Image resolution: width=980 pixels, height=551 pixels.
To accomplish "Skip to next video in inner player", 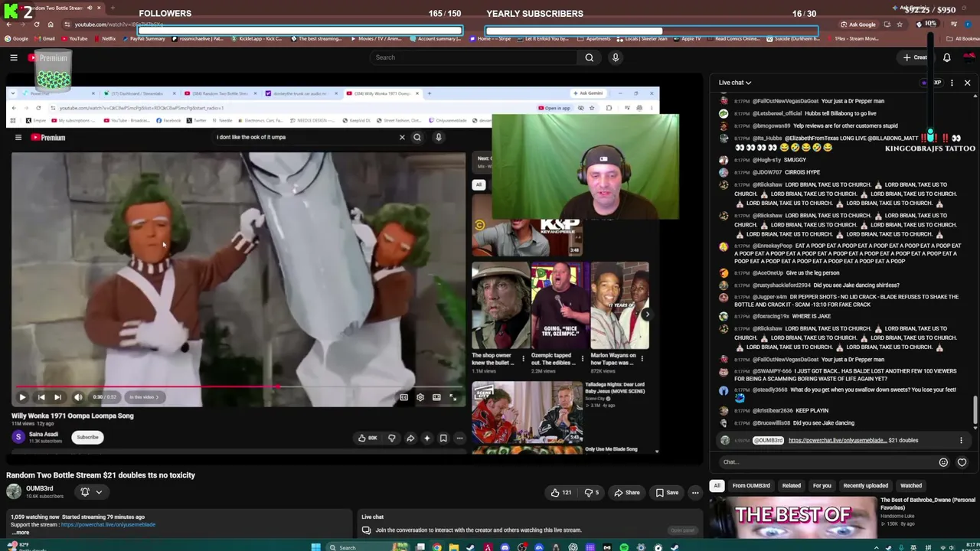I will [x=57, y=397].
